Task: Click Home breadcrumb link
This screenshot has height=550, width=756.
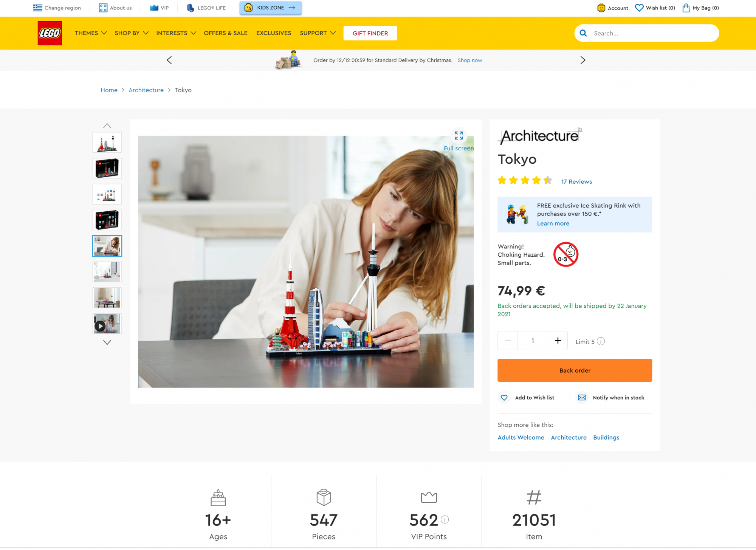Action: point(109,90)
